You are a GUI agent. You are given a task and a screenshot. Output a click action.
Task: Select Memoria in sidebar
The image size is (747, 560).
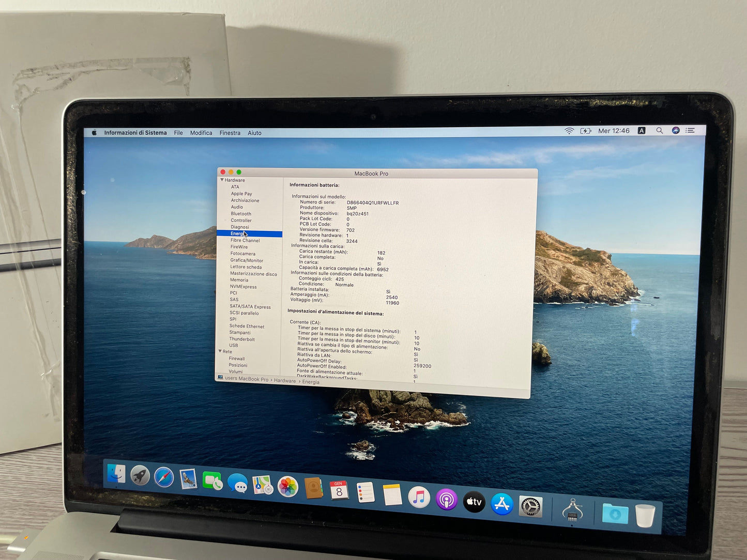pos(239,280)
